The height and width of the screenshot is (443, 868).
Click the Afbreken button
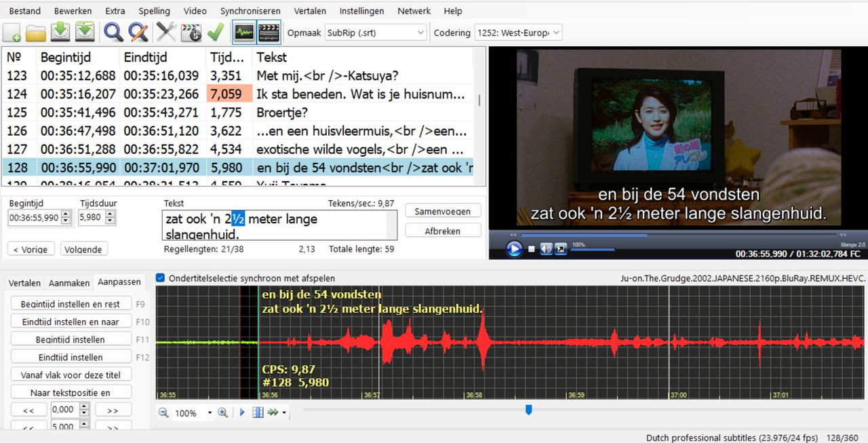[443, 231]
